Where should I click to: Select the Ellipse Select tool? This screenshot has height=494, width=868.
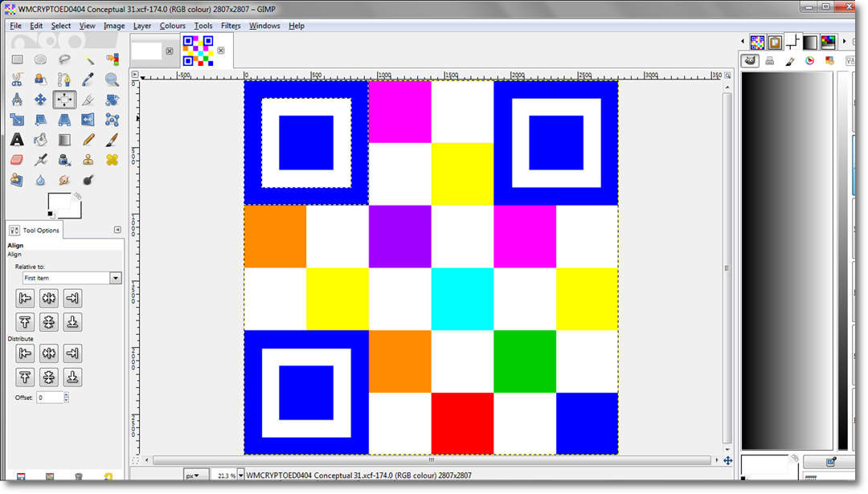click(x=40, y=59)
